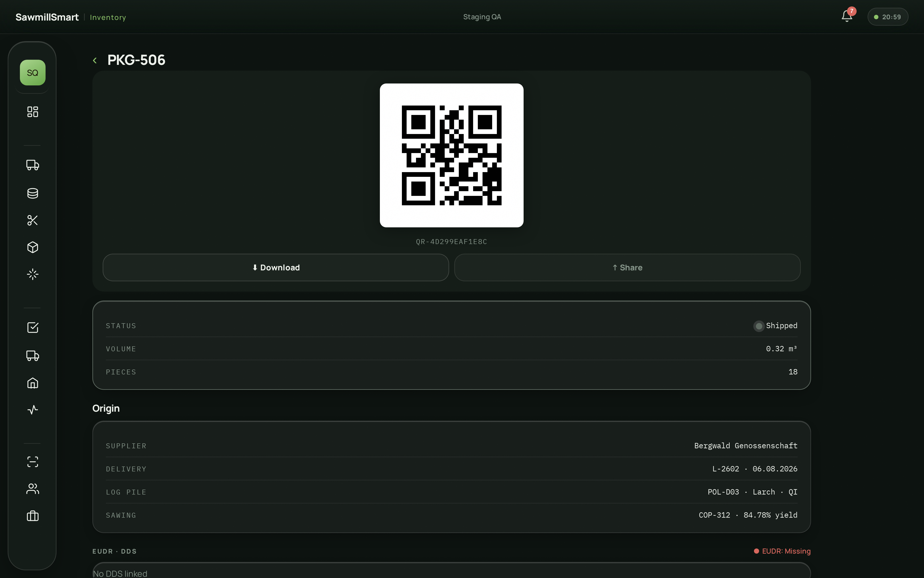Click the PKG-506 page title
This screenshot has width=924, height=578.
point(136,60)
